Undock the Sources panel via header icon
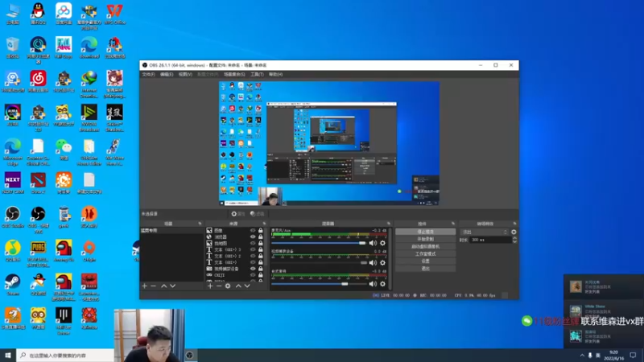 tap(264, 224)
